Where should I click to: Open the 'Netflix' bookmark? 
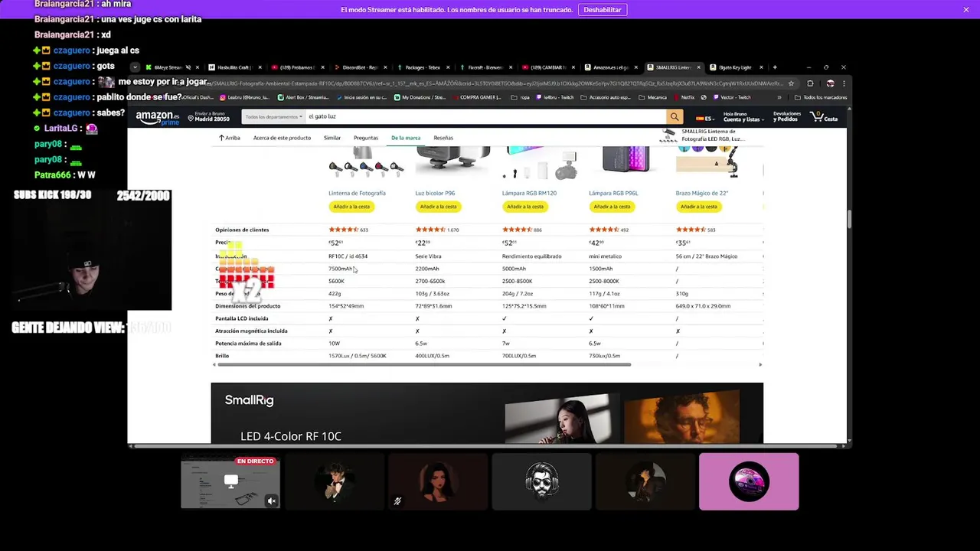[684, 97]
